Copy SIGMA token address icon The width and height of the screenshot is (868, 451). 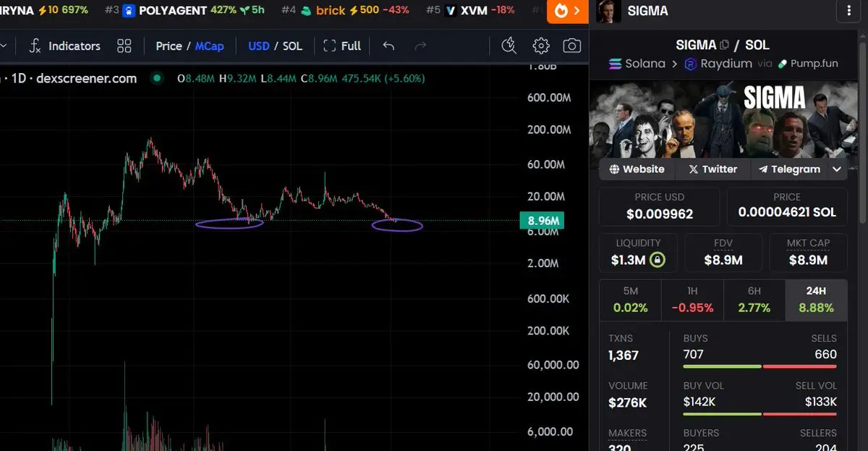click(x=725, y=45)
